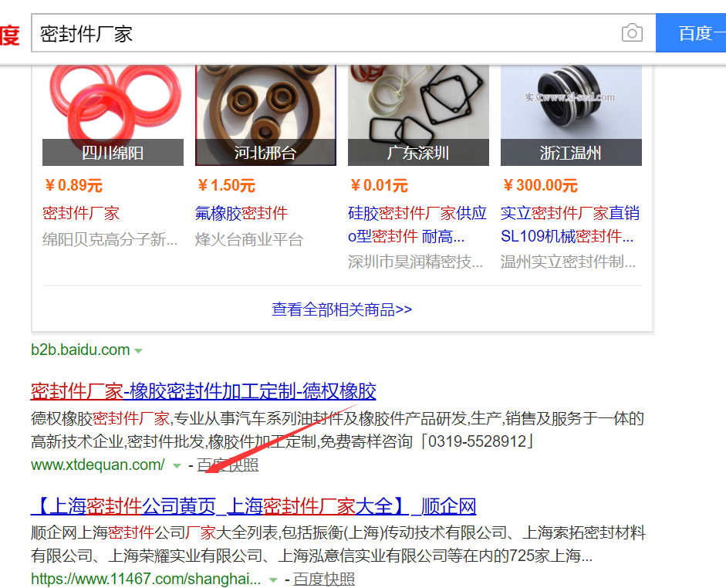Click 百度快照 under the xtdequan result
The width and height of the screenshot is (726, 588).
tap(228, 465)
